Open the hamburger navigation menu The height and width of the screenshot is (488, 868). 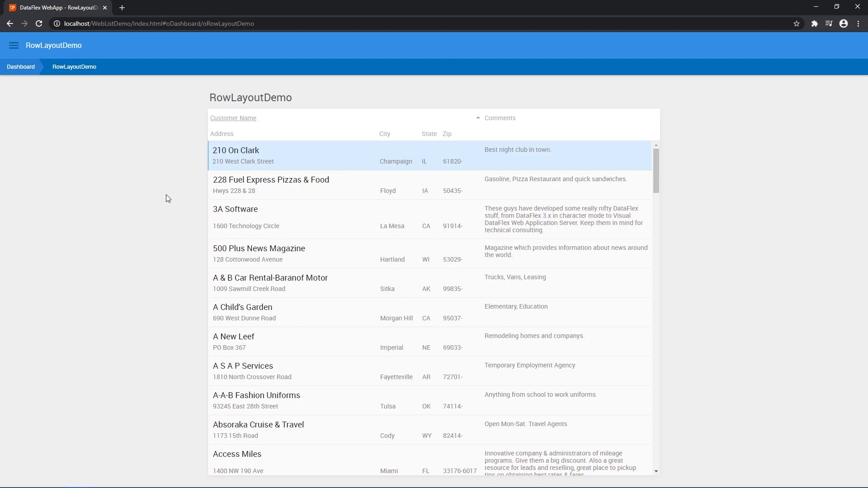pyautogui.click(x=14, y=45)
